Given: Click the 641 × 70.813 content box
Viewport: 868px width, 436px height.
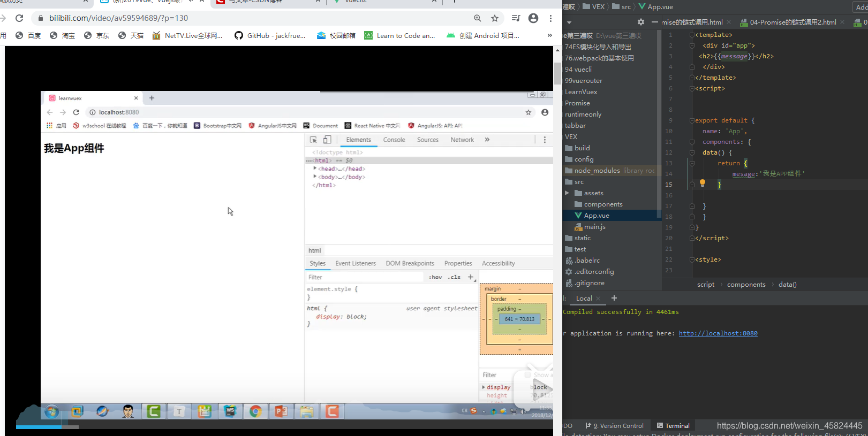Looking at the screenshot, I should (519, 319).
